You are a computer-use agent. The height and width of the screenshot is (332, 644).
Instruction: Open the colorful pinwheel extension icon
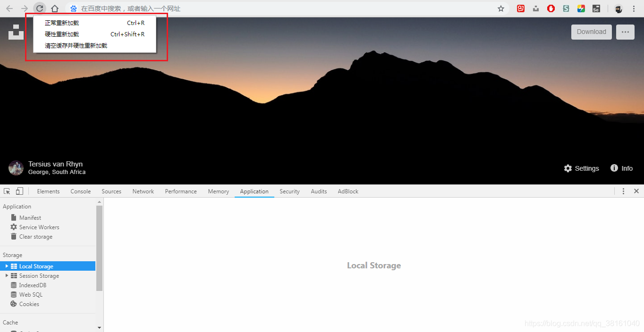[x=581, y=8]
